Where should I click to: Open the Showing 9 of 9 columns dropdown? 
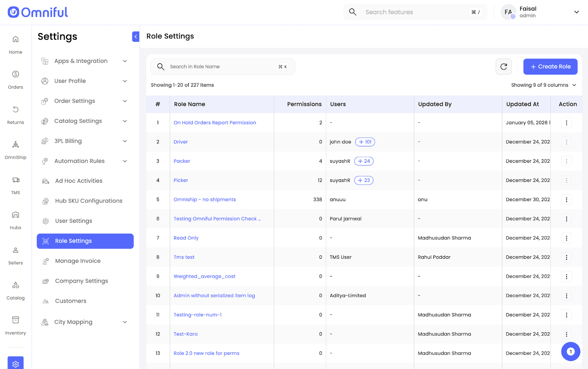pos(544,85)
